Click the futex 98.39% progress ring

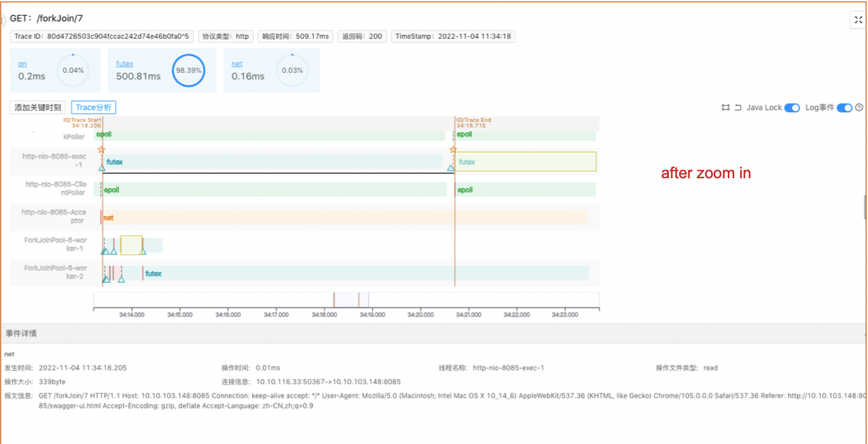tap(188, 70)
